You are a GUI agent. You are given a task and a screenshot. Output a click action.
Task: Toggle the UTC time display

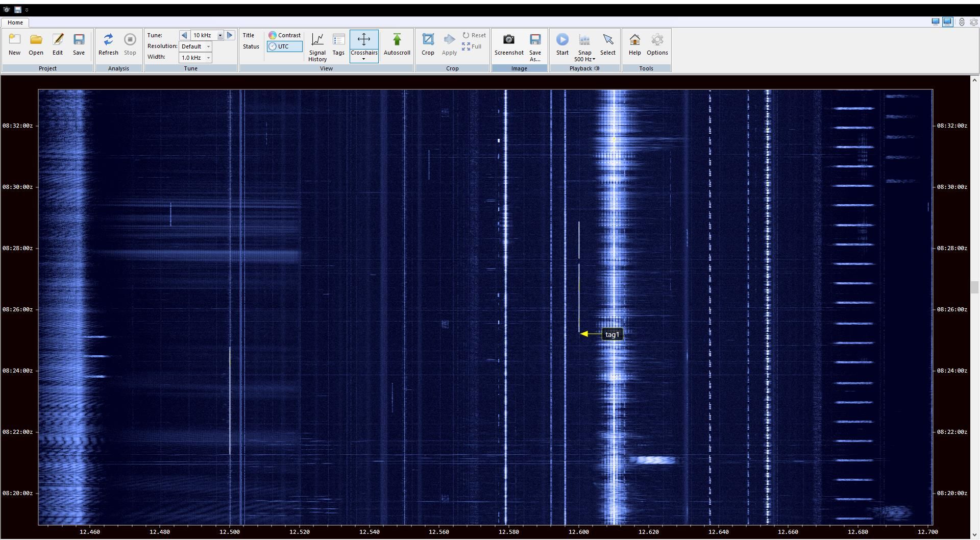click(x=284, y=46)
